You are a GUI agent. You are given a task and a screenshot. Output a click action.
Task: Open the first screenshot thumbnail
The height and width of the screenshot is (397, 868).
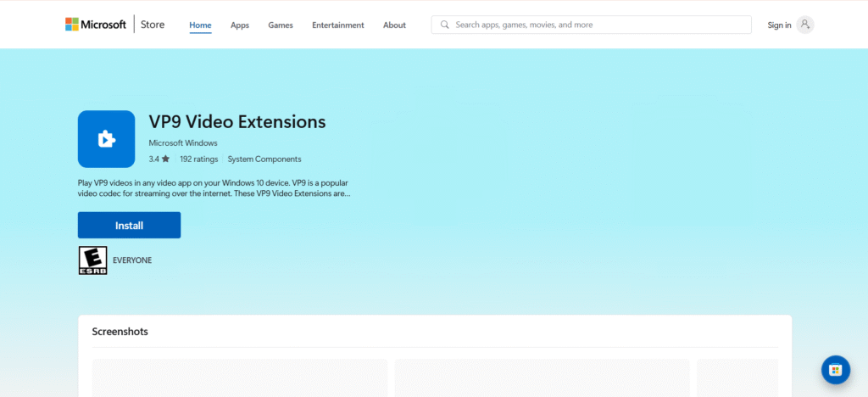coord(240,377)
